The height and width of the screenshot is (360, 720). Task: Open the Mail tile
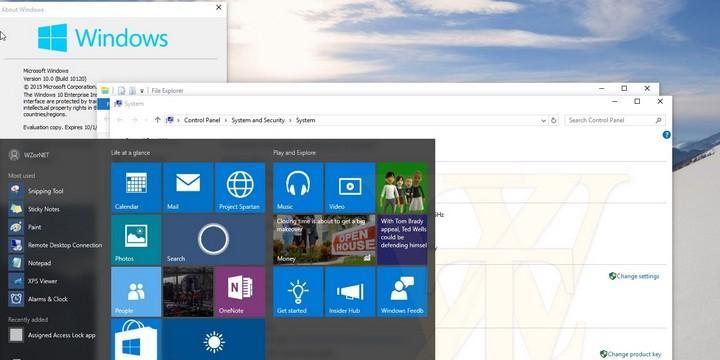[x=188, y=187]
